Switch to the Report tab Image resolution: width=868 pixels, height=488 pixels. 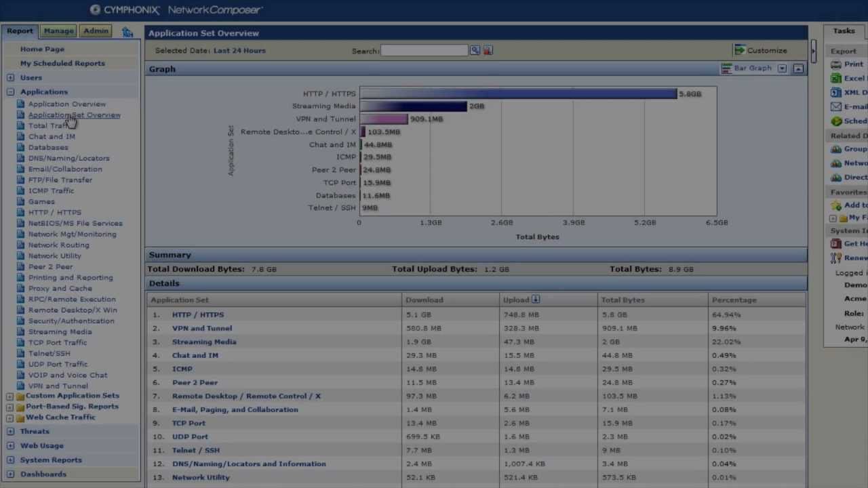pos(20,31)
